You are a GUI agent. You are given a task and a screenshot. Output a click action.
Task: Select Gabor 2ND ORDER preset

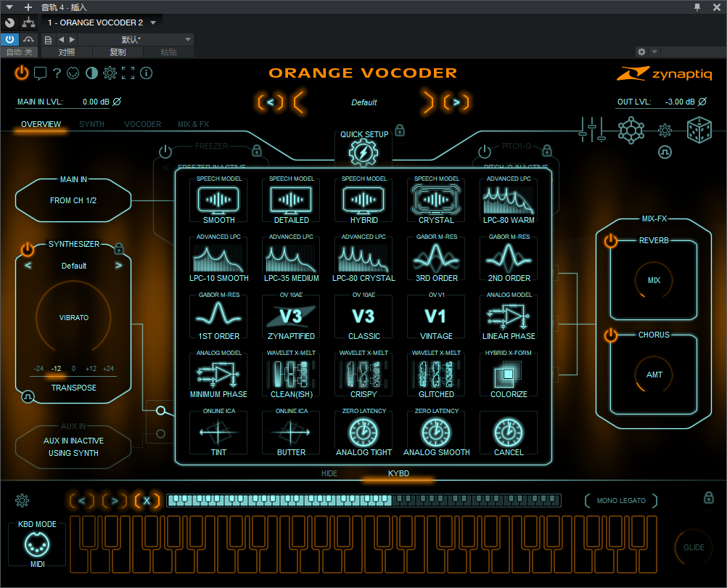(x=509, y=258)
